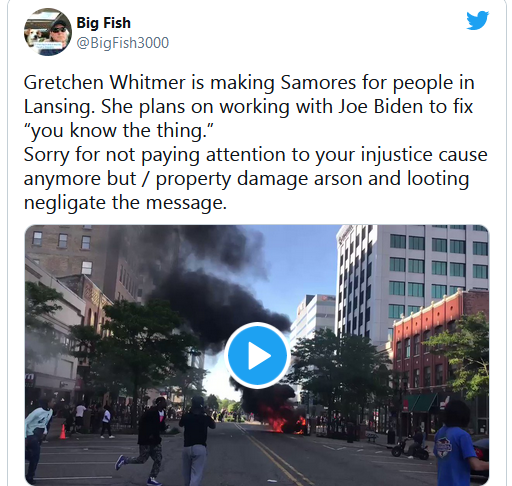Click the Twitter bird logo
Image resolution: width=512 pixels, height=486 pixels.
[477, 21]
